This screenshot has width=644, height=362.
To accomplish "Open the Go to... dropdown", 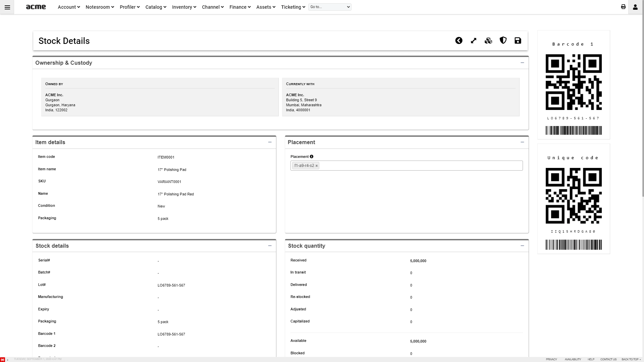I will click(330, 7).
